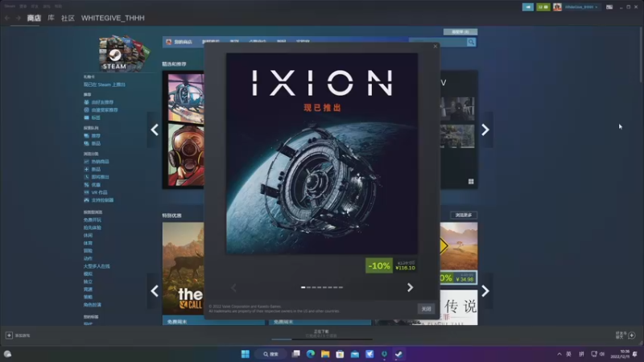This screenshot has height=362, width=644.
Task: Browse 大型多人在线 genre
Action: coord(97,266)
